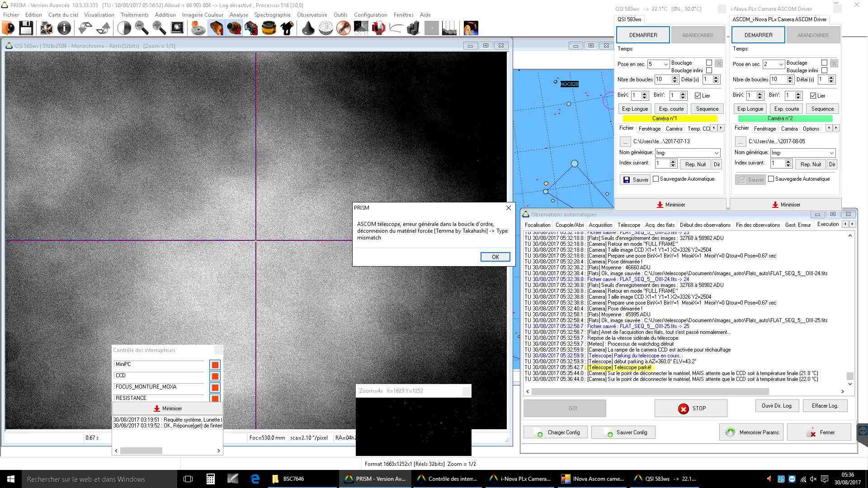Click the contrast half-circle toolbar icon
Image resolution: width=868 pixels, height=488 pixels.
[x=124, y=28]
